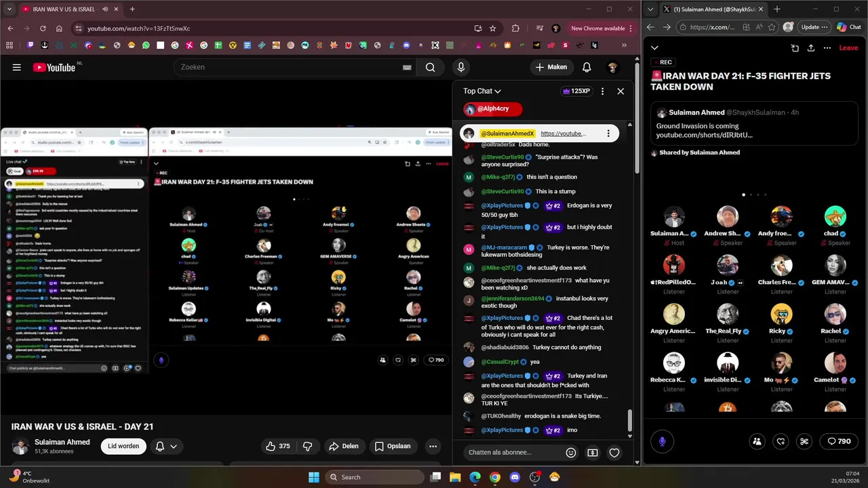Bookmark YouTube page with star icon
The image size is (868, 488).
click(x=493, y=28)
